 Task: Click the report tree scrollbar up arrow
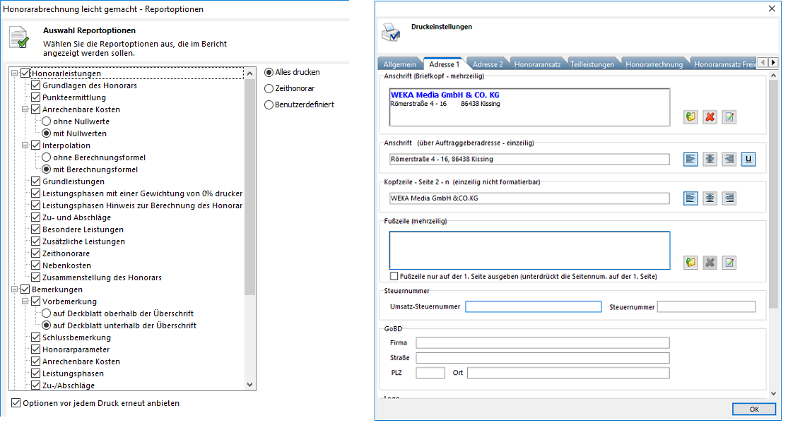pyautogui.click(x=249, y=73)
